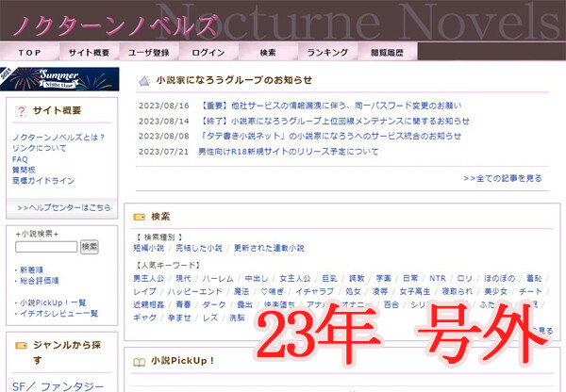Open the 2023/08/14 【終了】 maintenance notice
This screenshot has width=566, height=392.
tap(334, 121)
